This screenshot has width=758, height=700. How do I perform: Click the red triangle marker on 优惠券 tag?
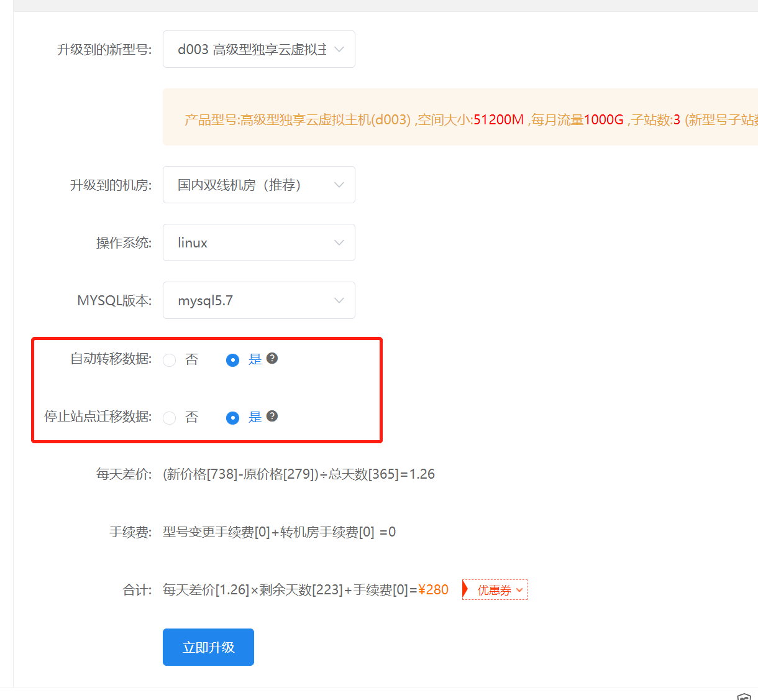point(465,589)
